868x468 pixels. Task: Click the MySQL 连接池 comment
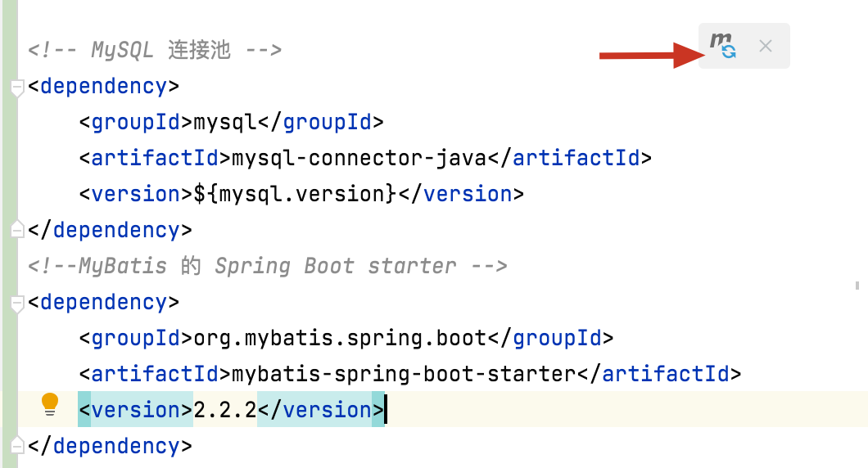tap(155, 51)
